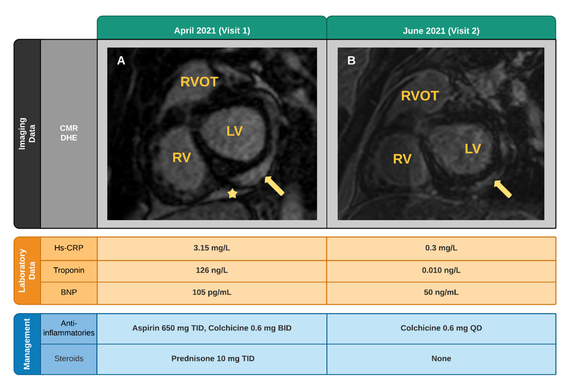
Task: Click the panel B letter label
Action: point(351,61)
